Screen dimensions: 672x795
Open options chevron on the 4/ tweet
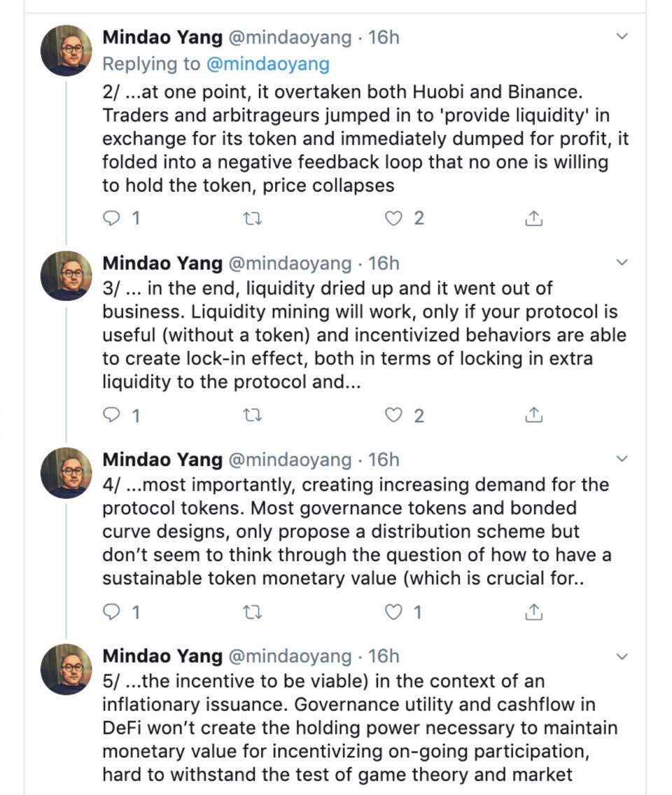(x=622, y=459)
